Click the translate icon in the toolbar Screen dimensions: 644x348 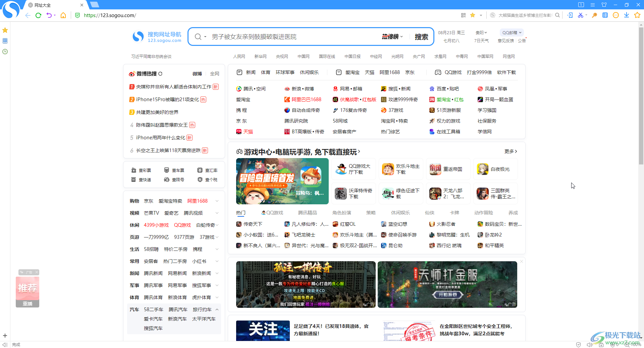tap(605, 15)
